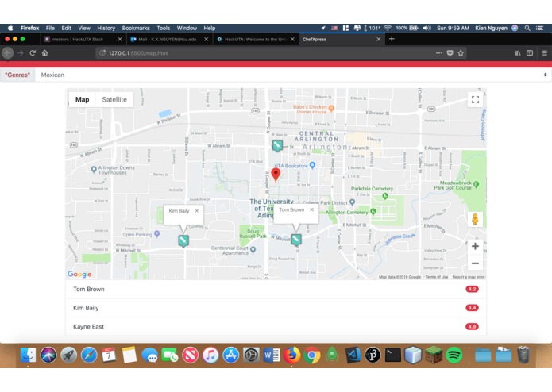Open Google Chrome from the dock

(x=311, y=355)
